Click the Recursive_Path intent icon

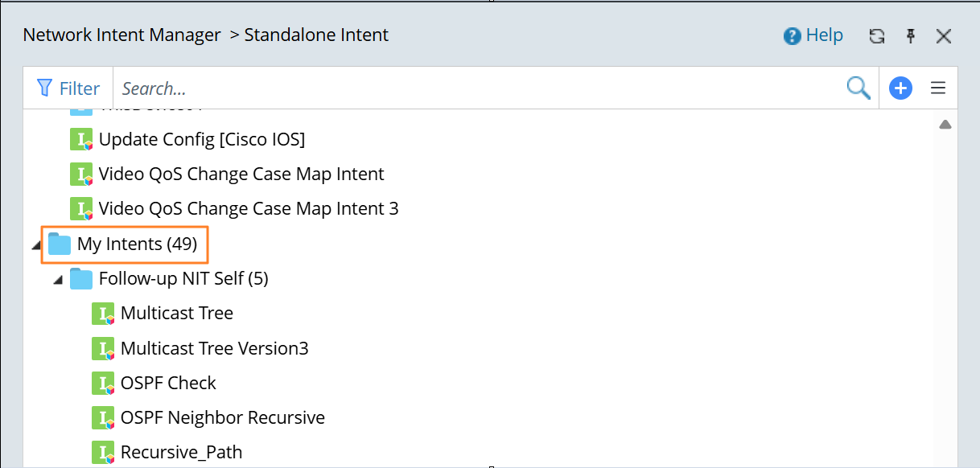point(103,453)
